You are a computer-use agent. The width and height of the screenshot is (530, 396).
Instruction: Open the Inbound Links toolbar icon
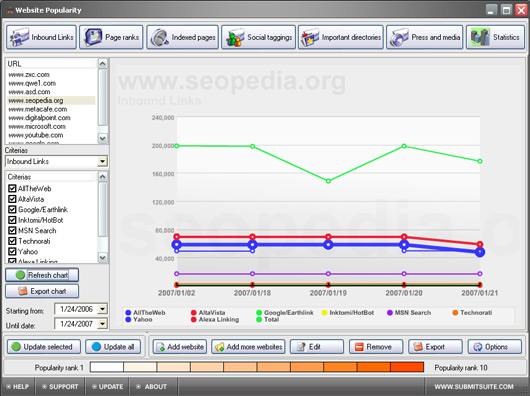coord(19,37)
